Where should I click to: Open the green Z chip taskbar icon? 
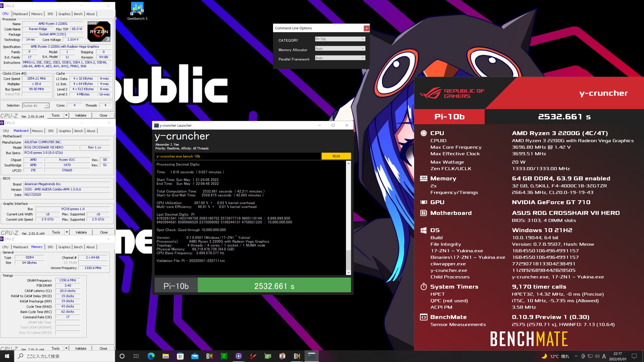224,356
